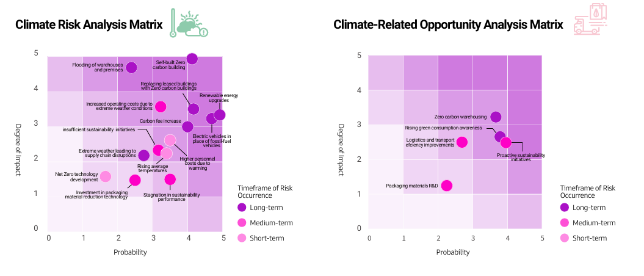This screenshot has height=276, width=644.
Task: Click the Flooding of warehouses and premises dot
Action: [x=131, y=67]
